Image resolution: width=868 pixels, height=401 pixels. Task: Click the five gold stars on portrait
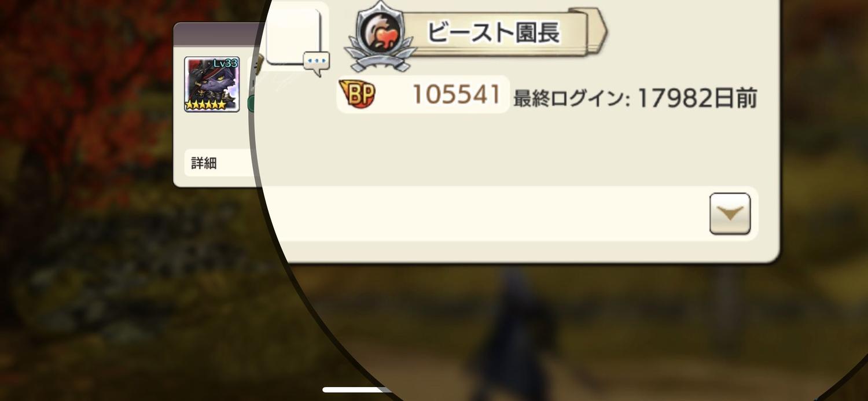(x=205, y=105)
